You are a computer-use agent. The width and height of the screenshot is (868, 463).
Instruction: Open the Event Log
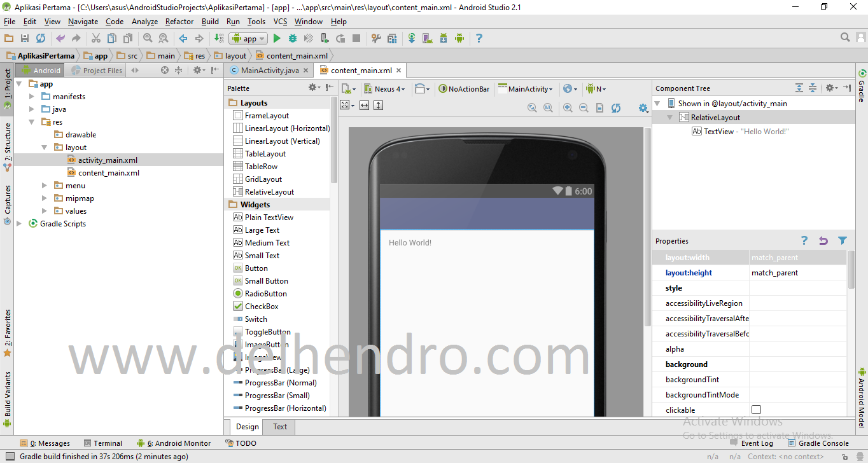tap(751, 443)
